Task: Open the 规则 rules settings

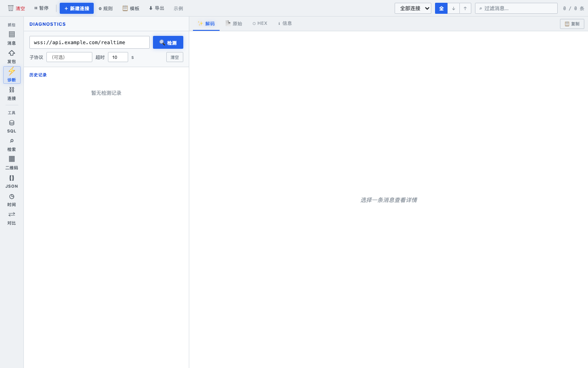Action: coord(106,8)
